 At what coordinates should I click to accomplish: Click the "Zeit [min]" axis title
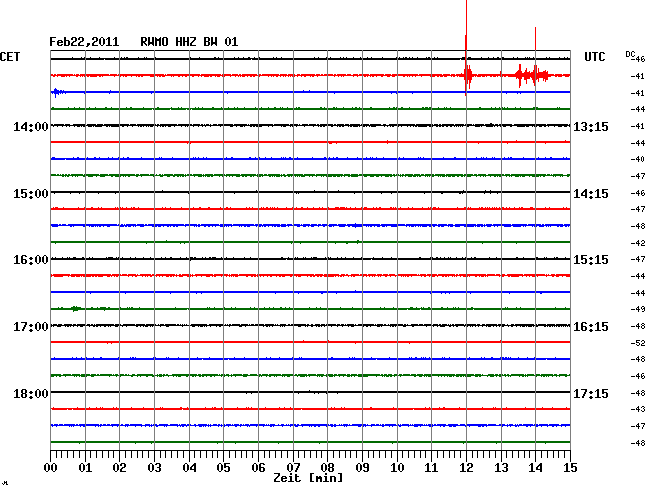tap(308, 478)
